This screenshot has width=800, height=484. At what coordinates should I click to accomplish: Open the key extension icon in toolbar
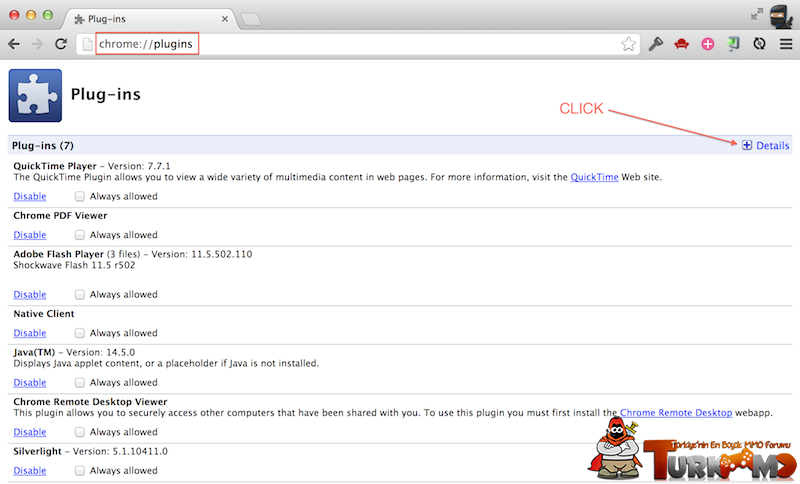click(x=656, y=44)
